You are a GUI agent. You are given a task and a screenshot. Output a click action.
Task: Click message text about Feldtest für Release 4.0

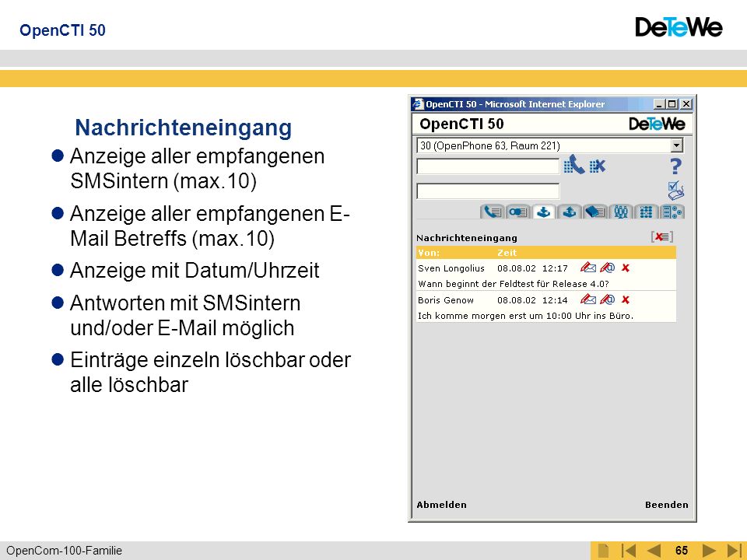click(514, 285)
